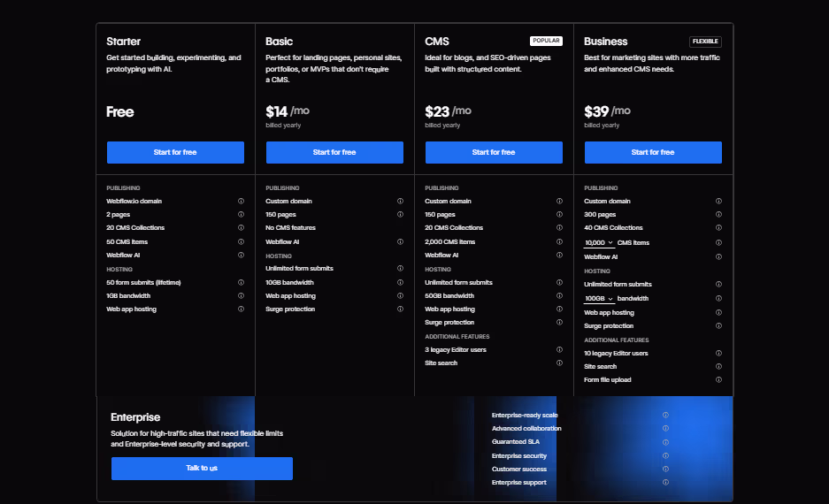This screenshot has width=829, height=504.
Task: Click info icon for Guaranteed SLA
Action: click(x=665, y=442)
